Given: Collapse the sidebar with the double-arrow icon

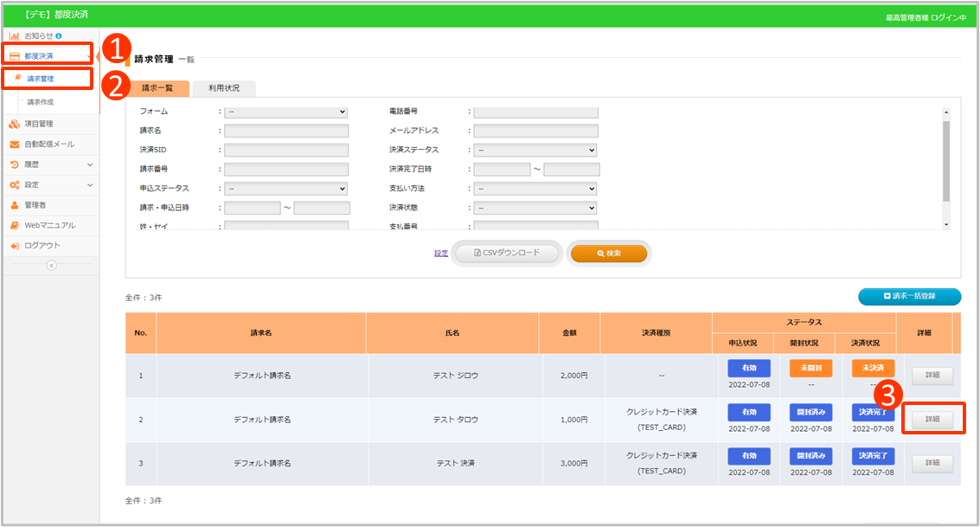Looking at the screenshot, I should click(x=50, y=266).
